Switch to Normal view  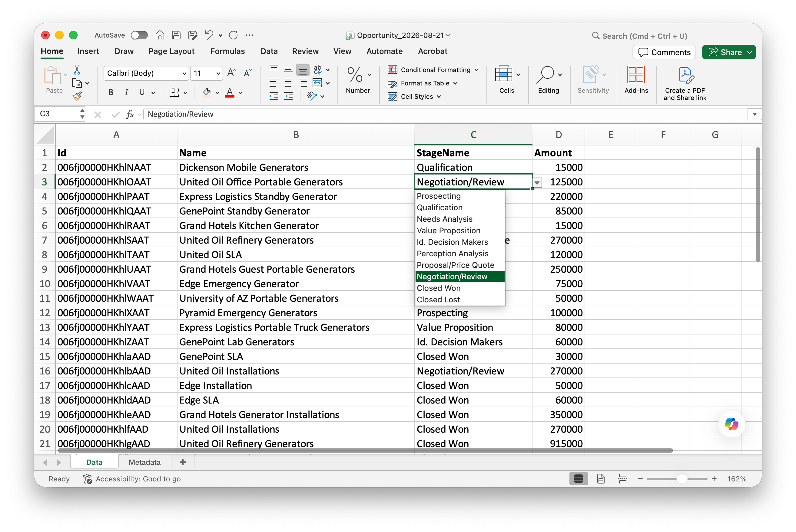[579, 479]
